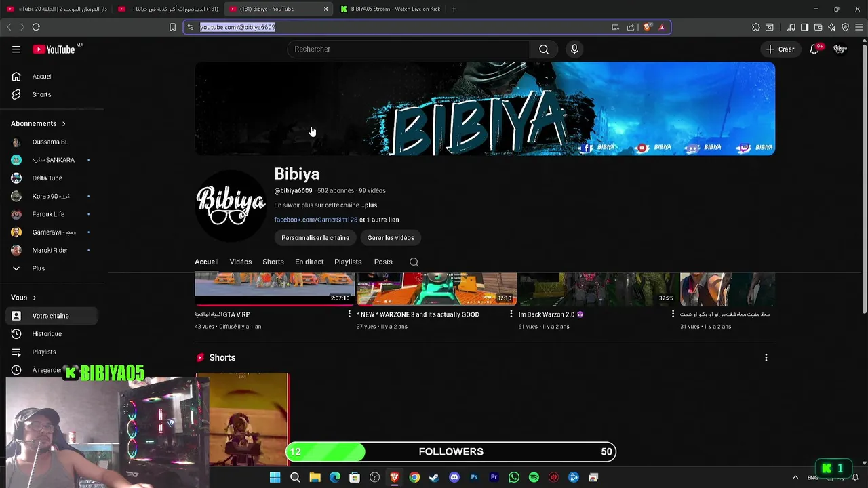Click the browser address bar URL
868x488 pixels.
237,27
